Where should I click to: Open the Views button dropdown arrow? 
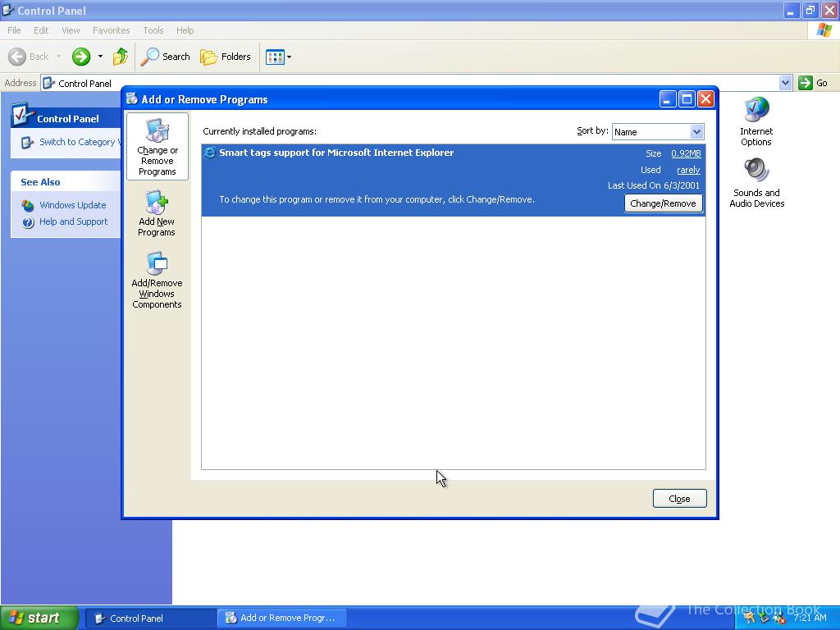tap(290, 57)
